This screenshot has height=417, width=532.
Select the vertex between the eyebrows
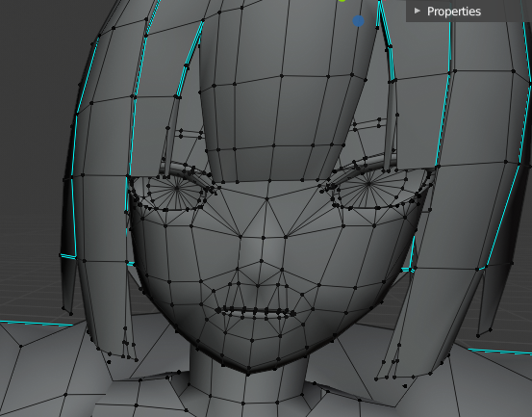[x=267, y=198]
